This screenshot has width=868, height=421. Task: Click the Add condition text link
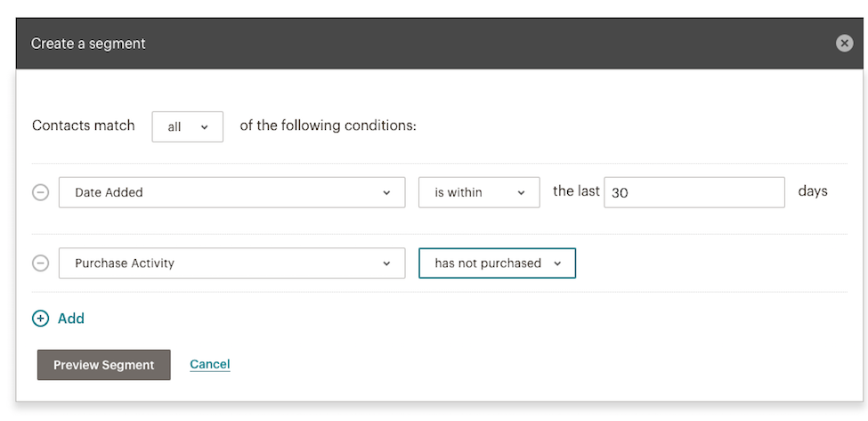pyautogui.click(x=71, y=319)
